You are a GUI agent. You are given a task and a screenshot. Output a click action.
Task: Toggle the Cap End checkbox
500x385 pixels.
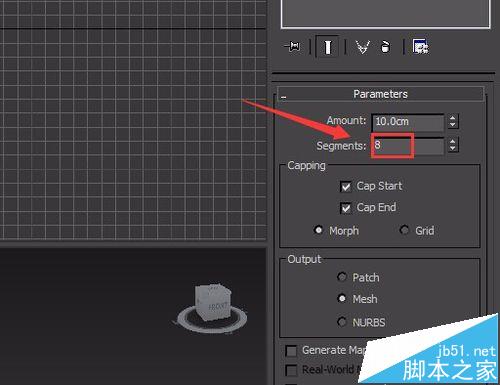click(x=346, y=208)
